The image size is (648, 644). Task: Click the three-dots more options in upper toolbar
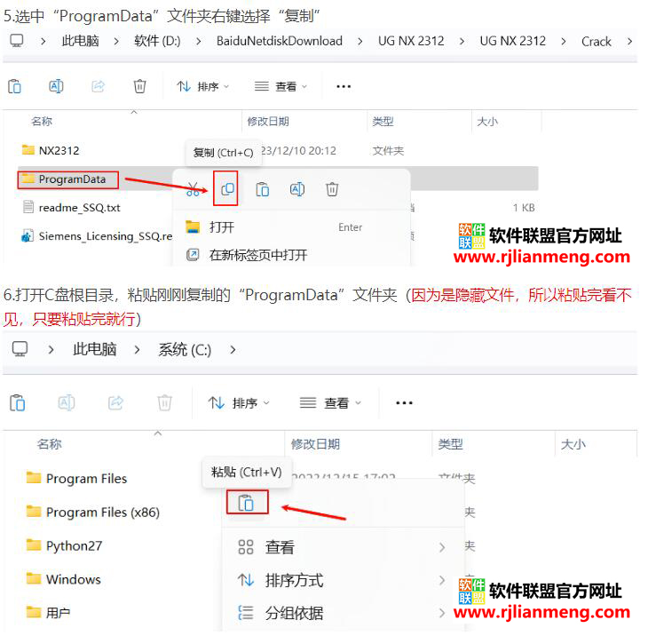pyautogui.click(x=344, y=86)
